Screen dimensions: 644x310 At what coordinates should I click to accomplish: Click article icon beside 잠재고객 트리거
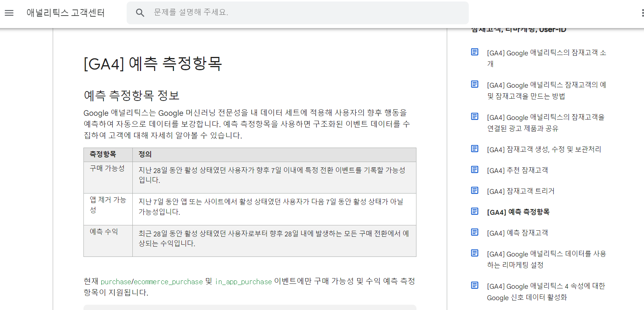pos(474,190)
